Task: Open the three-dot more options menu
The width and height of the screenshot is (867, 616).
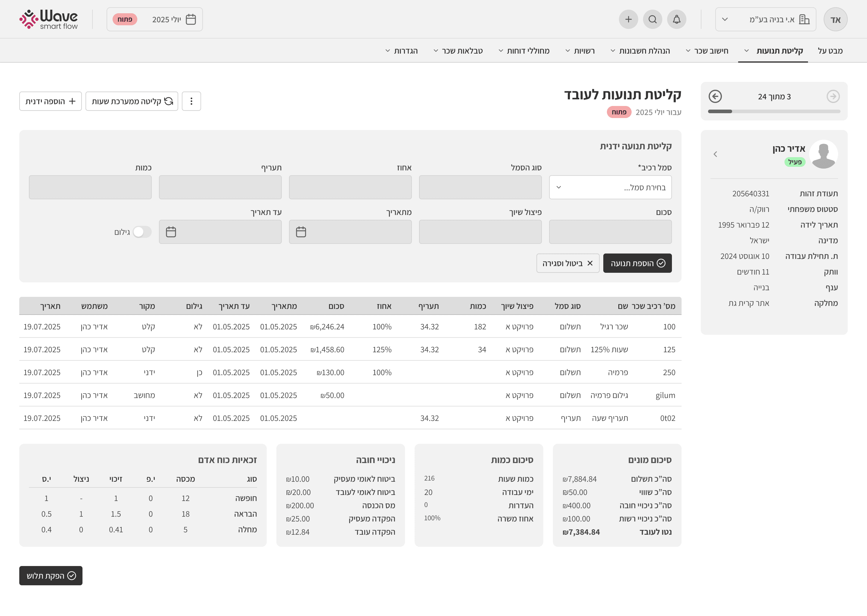Action: tap(191, 101)
